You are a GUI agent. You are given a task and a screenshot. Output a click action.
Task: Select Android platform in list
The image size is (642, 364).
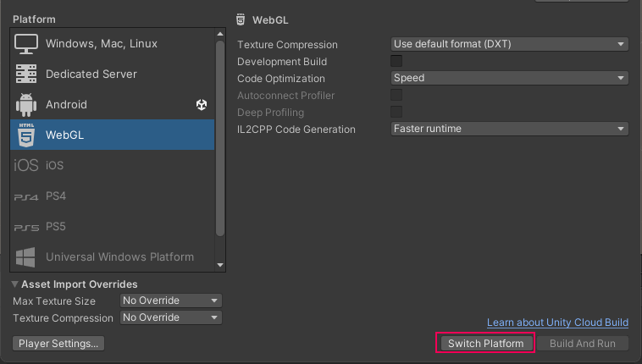tap(112, 105)
